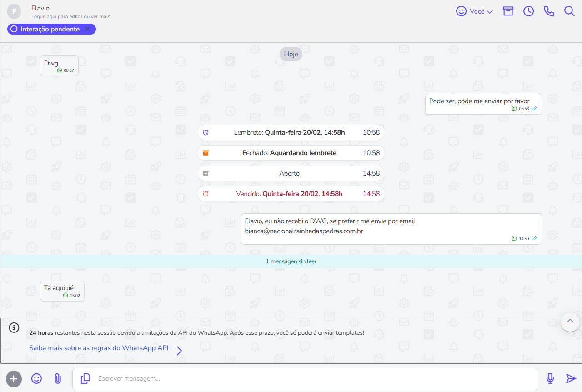The image size is (582, 392).
Task: Record audio with the microphone icon
Action: pyautogui.click(x=550, y=378)
